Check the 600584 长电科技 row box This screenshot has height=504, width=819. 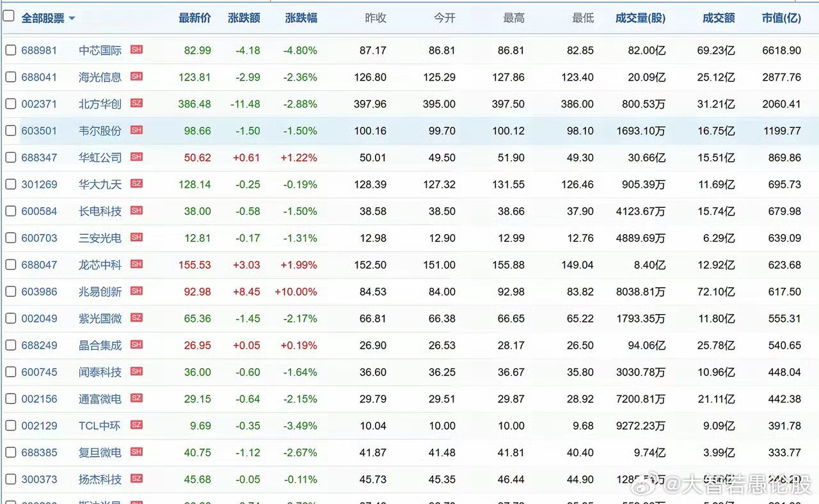pyautogui.click(x=10, y=211)
